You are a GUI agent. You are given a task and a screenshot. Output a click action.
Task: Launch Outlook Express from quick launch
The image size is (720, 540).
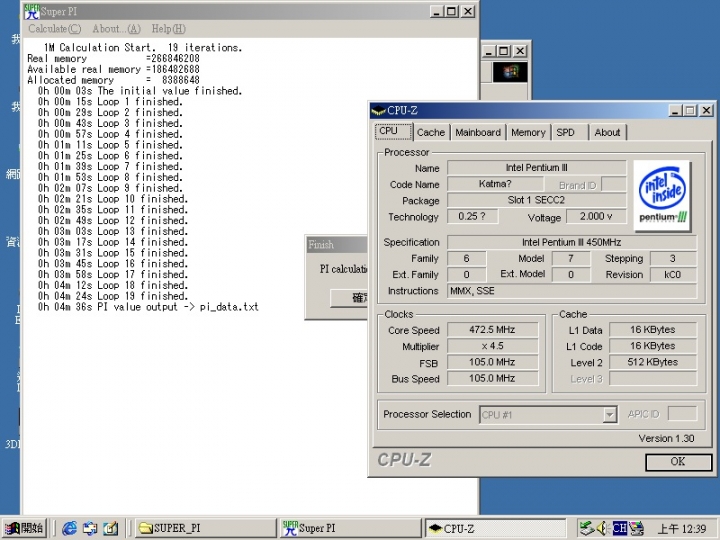pos(90,529)
